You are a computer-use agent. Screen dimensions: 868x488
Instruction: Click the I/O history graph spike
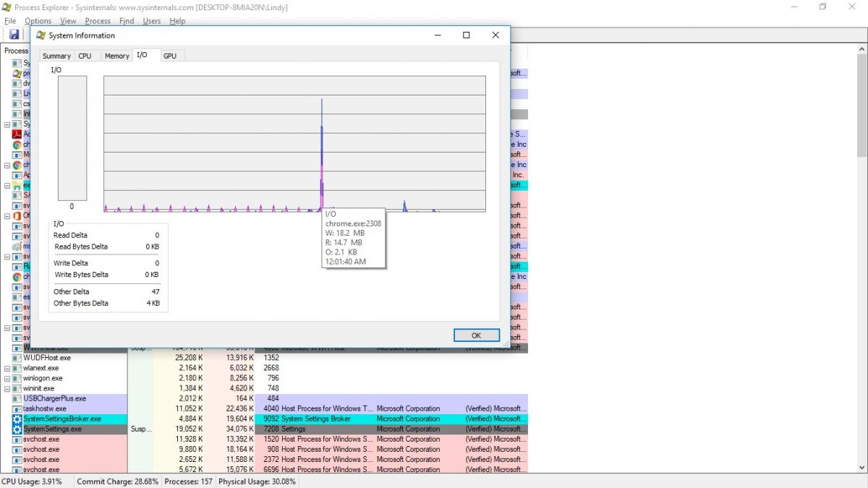point(322,155)
